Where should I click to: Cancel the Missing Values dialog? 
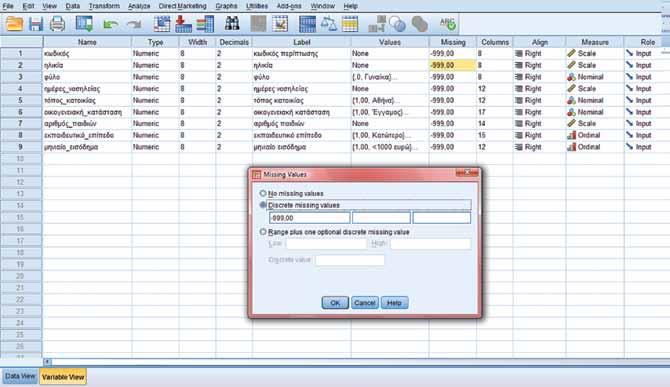click(364, 303)
